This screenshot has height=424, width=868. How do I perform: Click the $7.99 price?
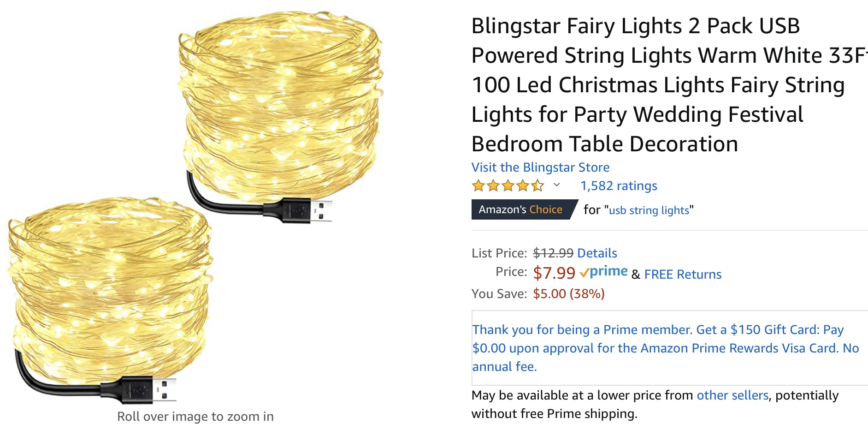554,273
